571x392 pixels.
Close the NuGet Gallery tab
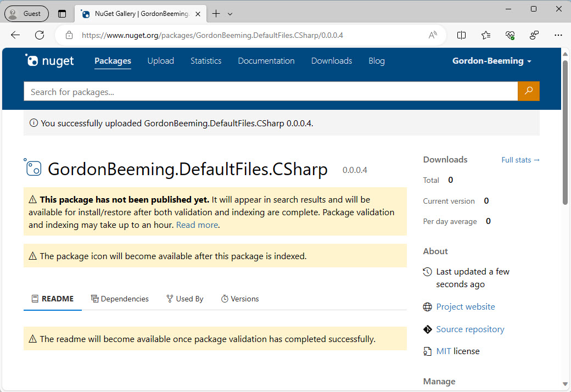(198, 14)
